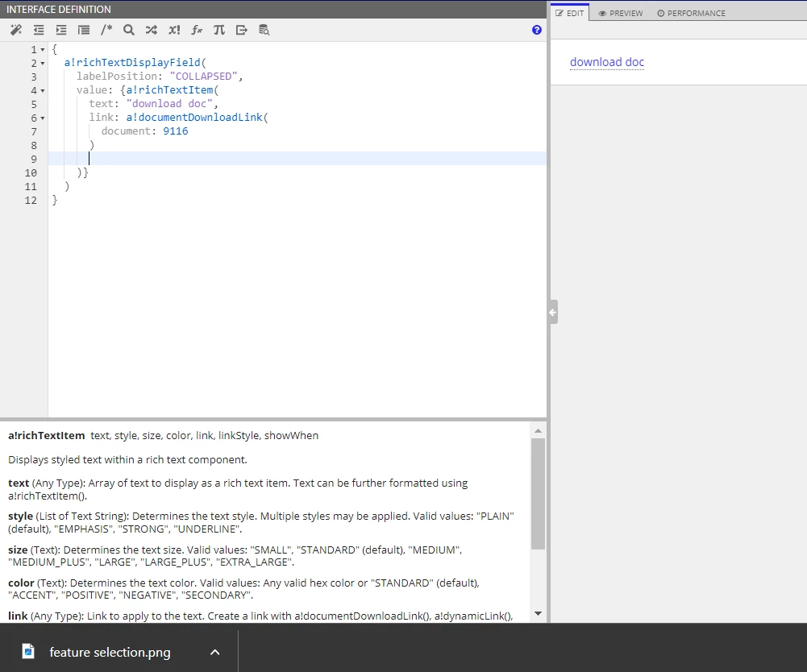The height and width of the screenshot is (672, 807).
Task: Collapse the code fold on line 2
Action: [43, 64]
